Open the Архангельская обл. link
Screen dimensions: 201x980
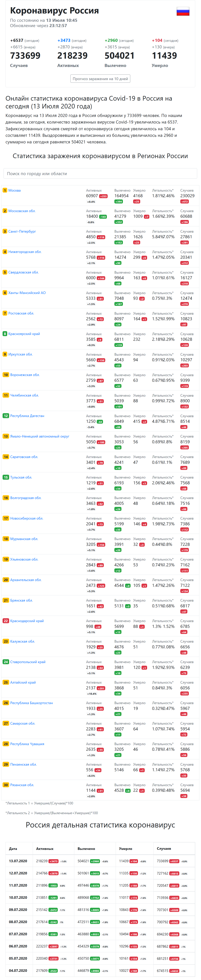point(26,580)
